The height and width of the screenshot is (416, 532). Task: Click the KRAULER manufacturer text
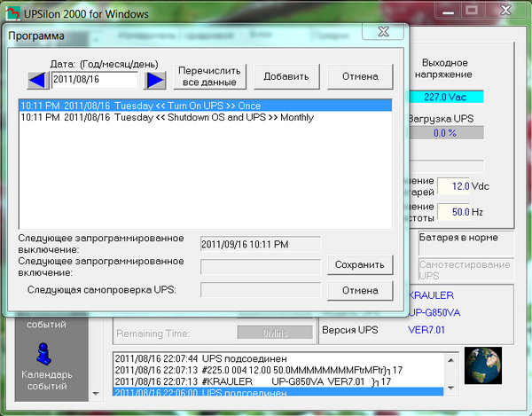[x=431, y=295]
